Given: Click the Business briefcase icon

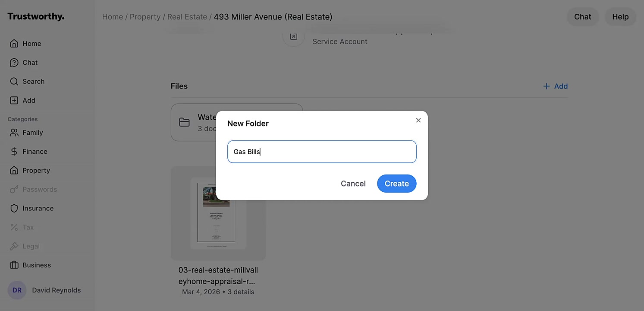Looking at the screenshot, I should click(14, 265).
